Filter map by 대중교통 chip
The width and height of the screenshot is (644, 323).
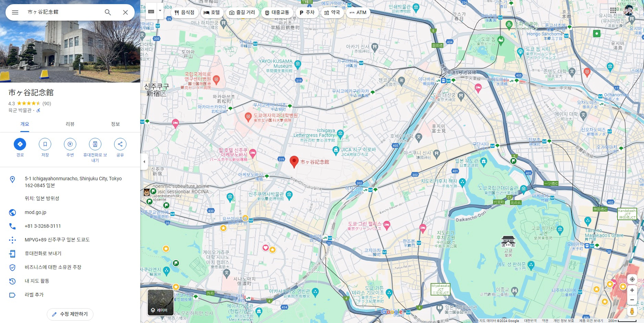(277, 12)
